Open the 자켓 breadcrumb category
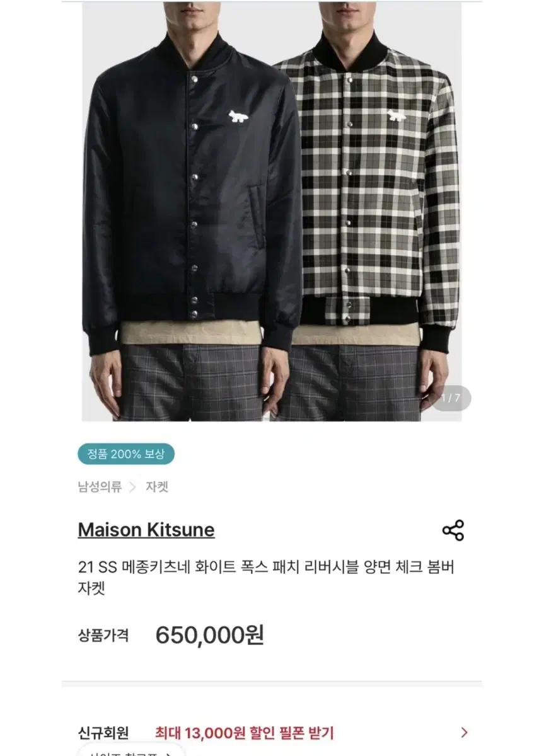Screen dimensions: 556x756 point(157,487)
